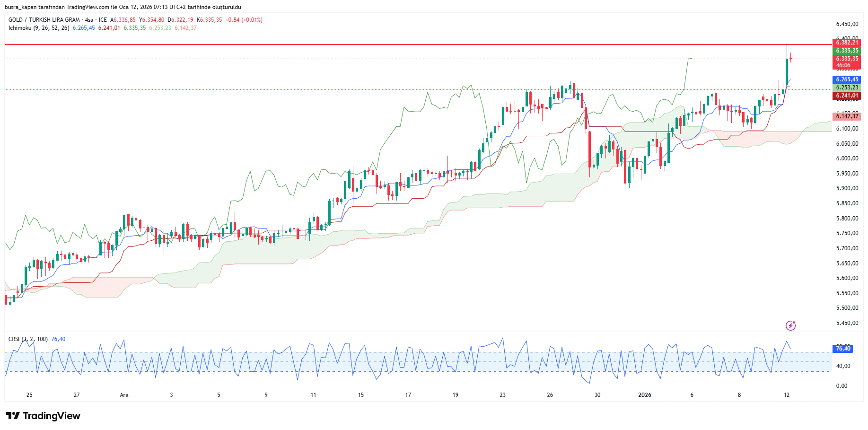Click the light green 6.253,23 price label
868x430 pixels.
[x=846, y=88]
